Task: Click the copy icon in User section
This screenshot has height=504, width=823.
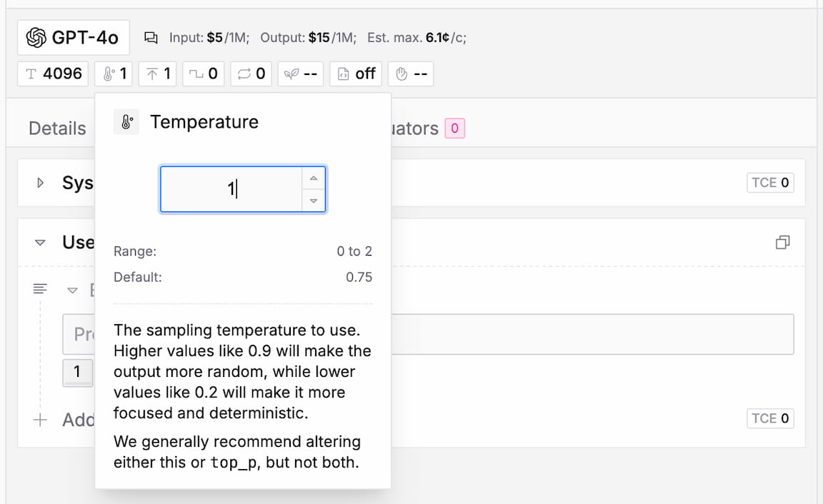Action: coord(782,243)
